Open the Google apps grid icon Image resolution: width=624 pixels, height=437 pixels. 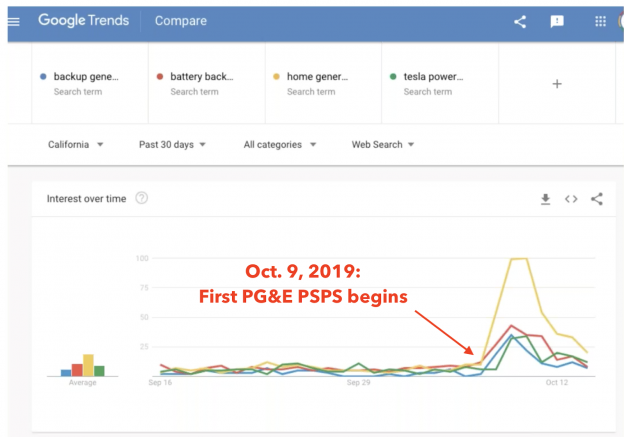tap(600, 21)
